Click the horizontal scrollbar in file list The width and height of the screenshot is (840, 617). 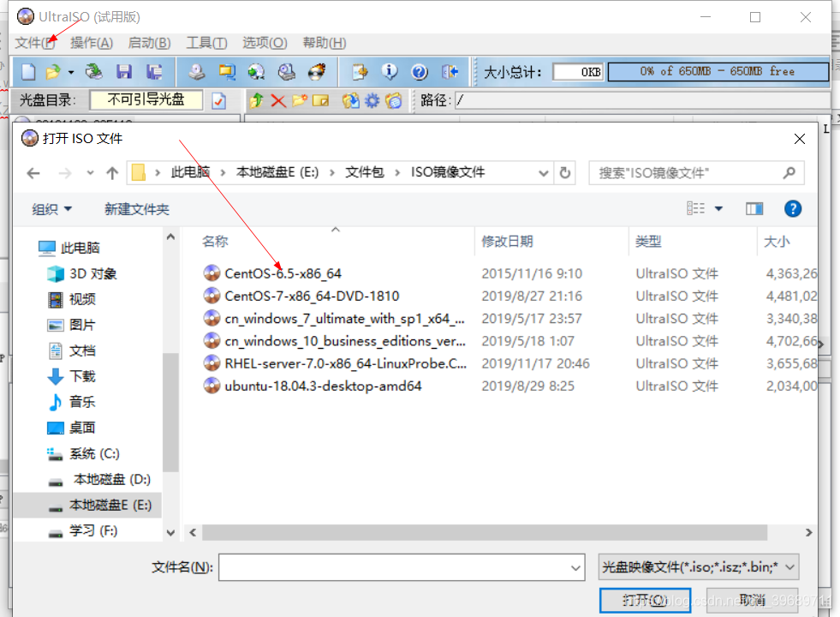485,532
